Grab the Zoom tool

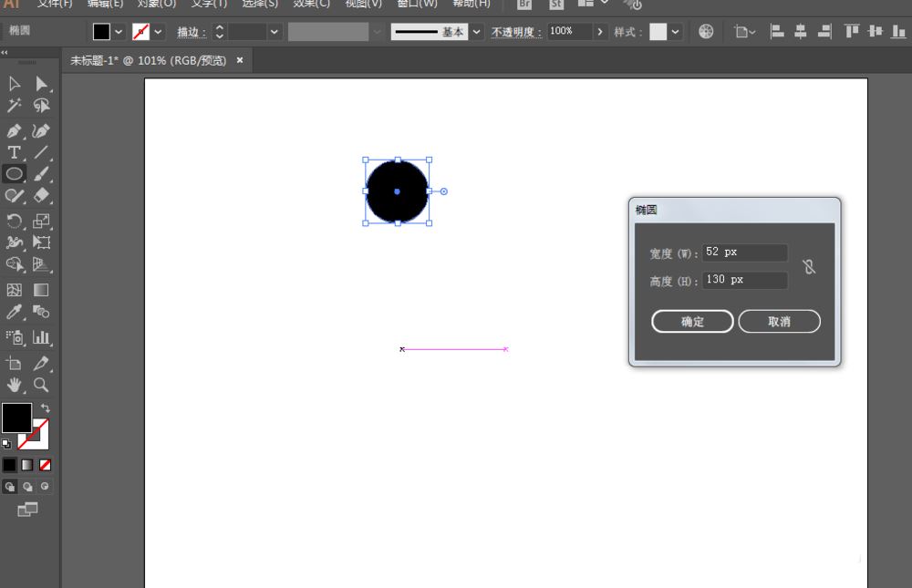click(x=42, y=385)
